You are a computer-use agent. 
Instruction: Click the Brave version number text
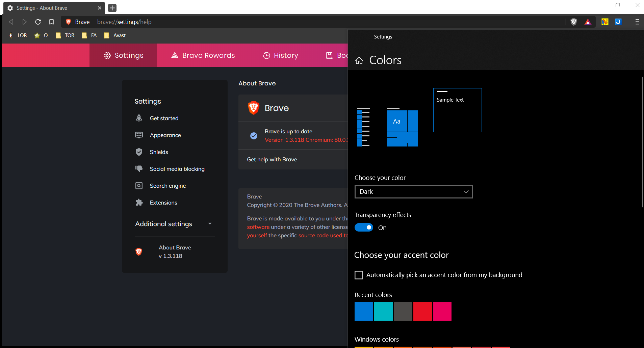[x=306, y=140]
